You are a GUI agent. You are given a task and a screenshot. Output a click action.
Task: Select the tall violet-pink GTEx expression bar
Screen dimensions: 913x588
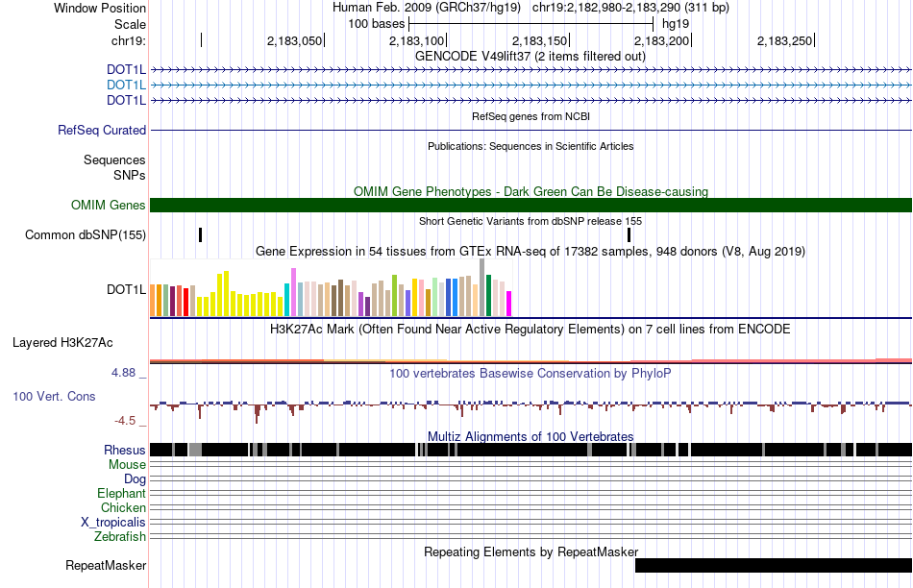[294, 292]
